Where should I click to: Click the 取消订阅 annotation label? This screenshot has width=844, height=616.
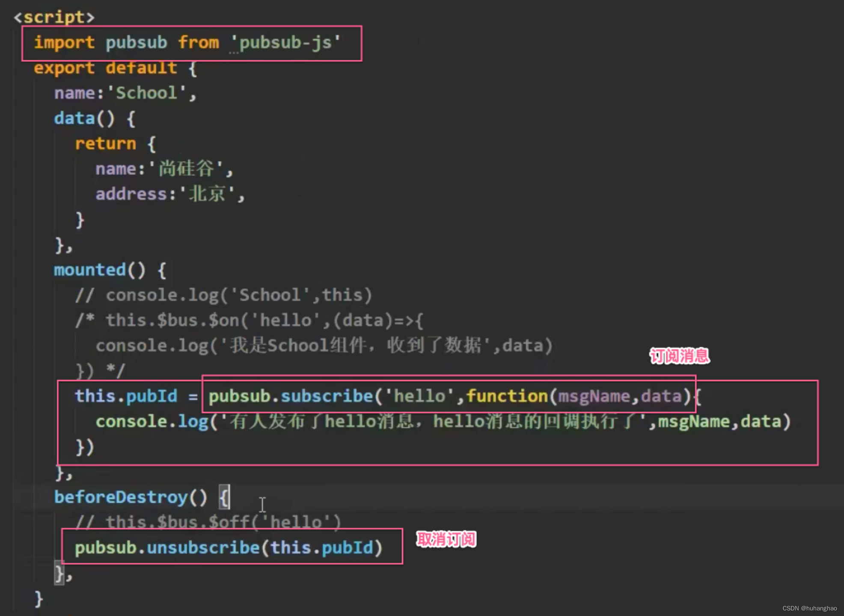(446, 539)
